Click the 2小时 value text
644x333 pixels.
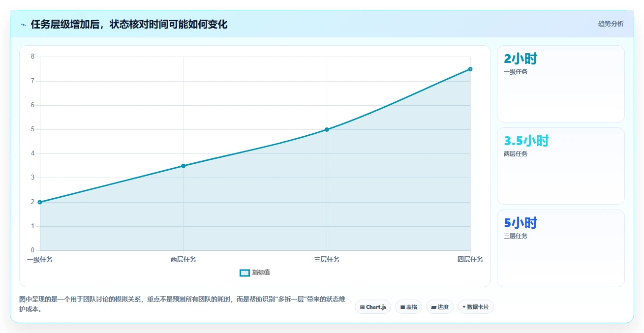tap(521, 59)
